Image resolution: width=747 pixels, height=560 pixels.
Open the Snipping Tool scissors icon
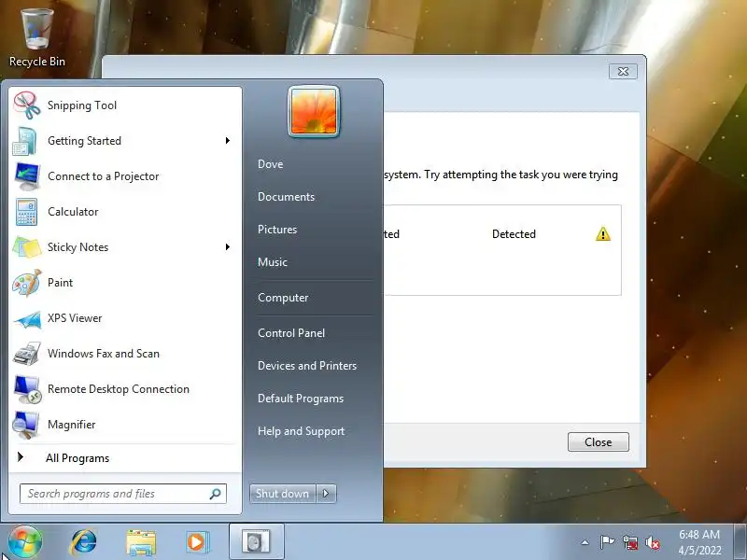point(27,105)
